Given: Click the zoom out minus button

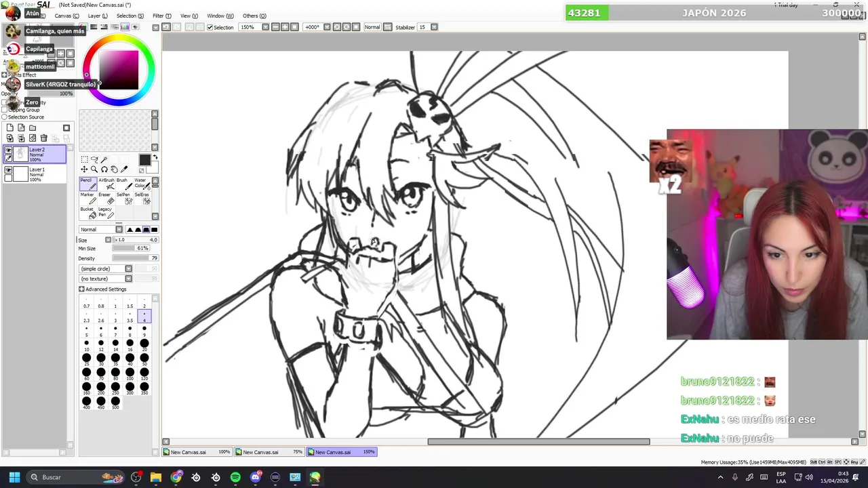Looking at the screenshot, I should click(275, 27).
